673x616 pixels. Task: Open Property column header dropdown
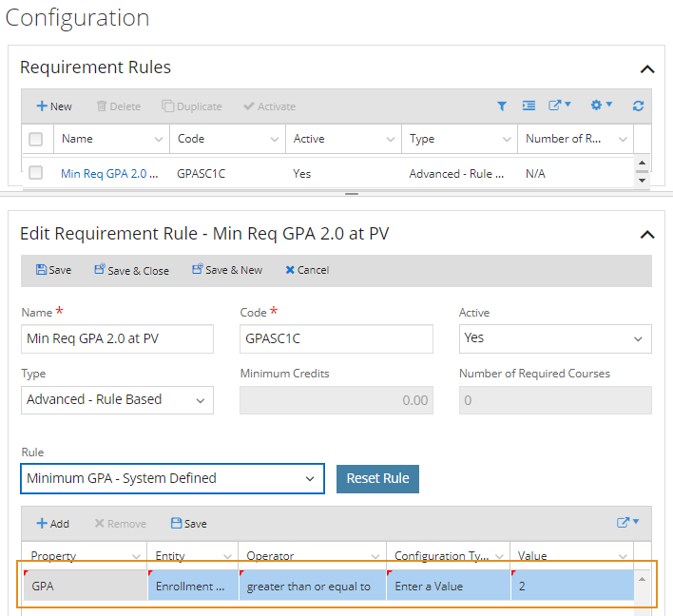(x=136, y=556)
